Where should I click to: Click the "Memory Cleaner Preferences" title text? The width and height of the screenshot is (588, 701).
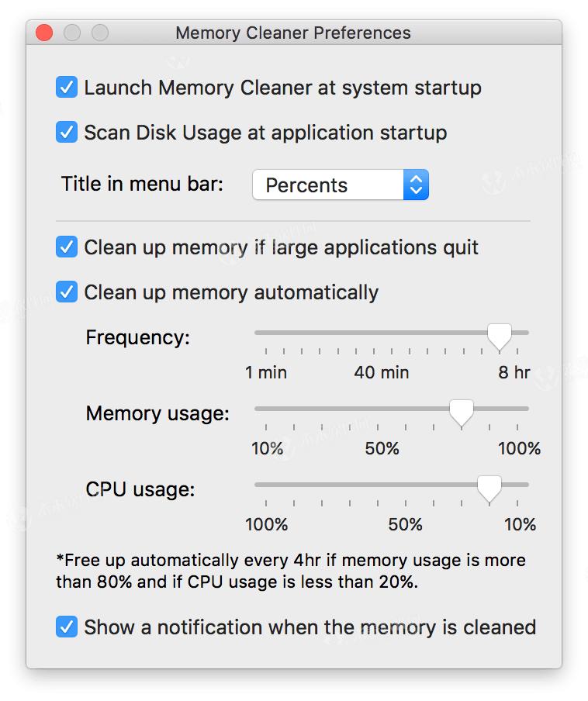(x=294, y=33)
